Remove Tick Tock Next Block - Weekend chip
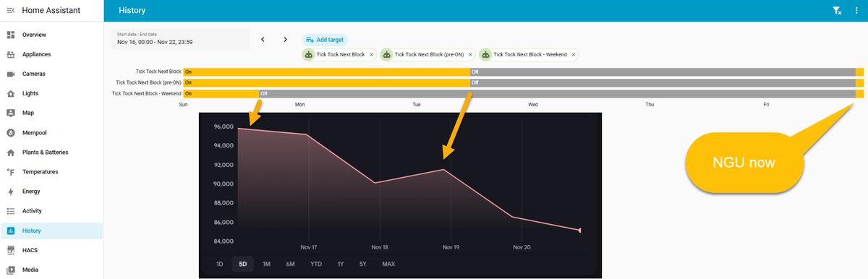Screen dimensions: 868x279 (x=574, y=54)
